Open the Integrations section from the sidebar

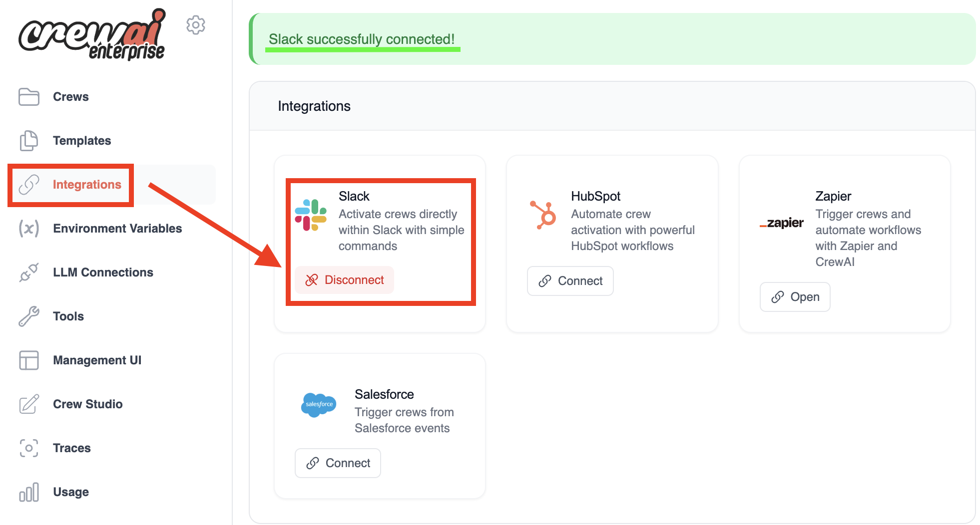86,185
